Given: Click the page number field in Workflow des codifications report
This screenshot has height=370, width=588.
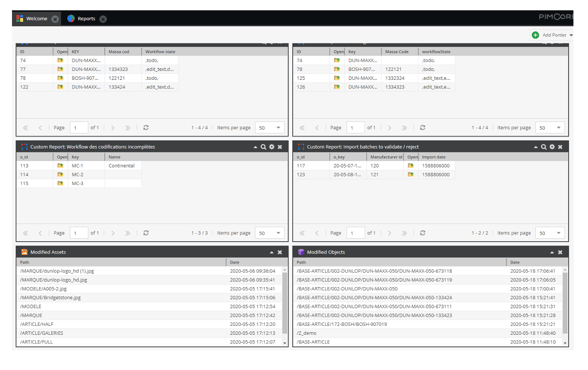Looking at the screenshot, I should [x=79, y=233].
